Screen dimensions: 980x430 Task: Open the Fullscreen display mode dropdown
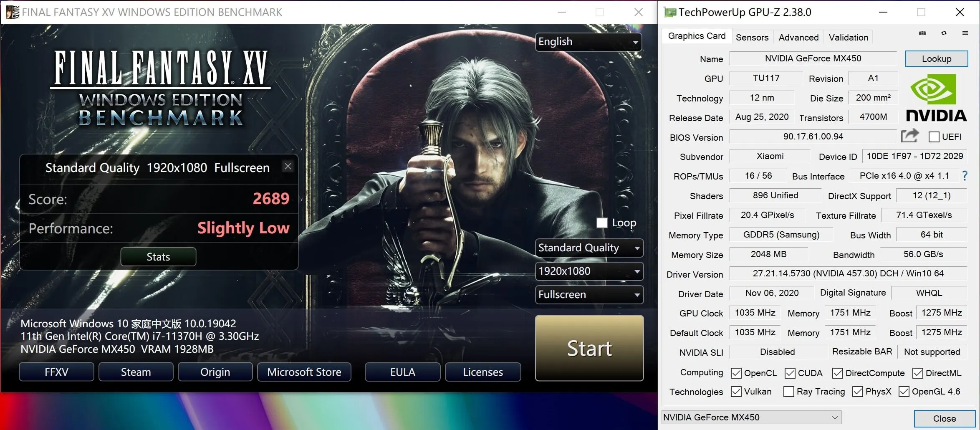[589, 295]
